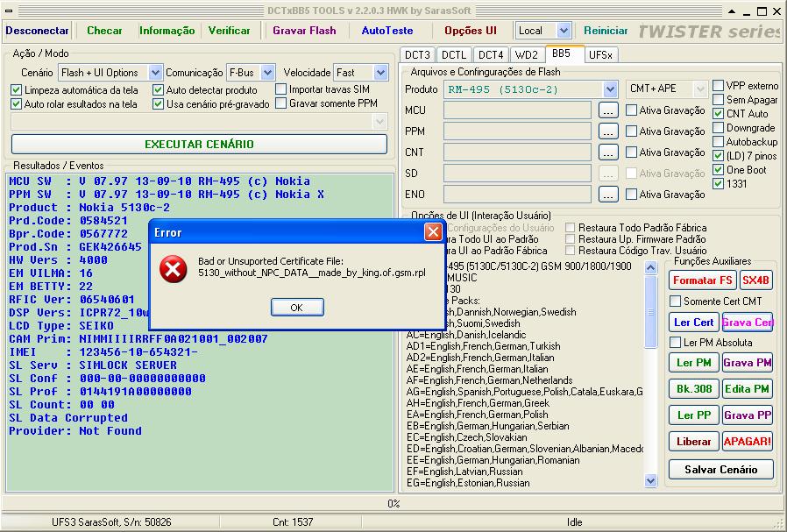The image size is (787, 532).
Task: Click the system menu icon in title bar
Action: point(9,11)
